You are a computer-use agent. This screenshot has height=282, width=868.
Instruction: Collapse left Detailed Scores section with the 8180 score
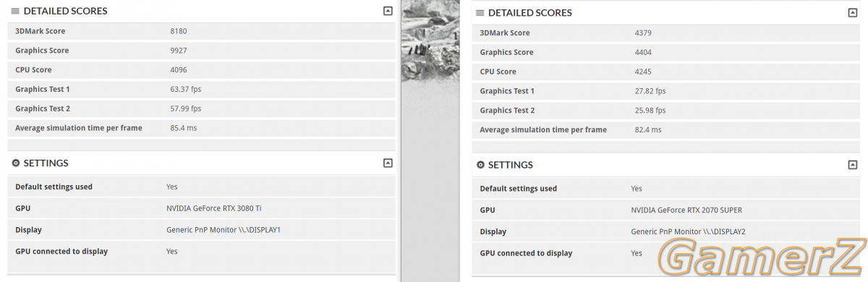[388, 11]
